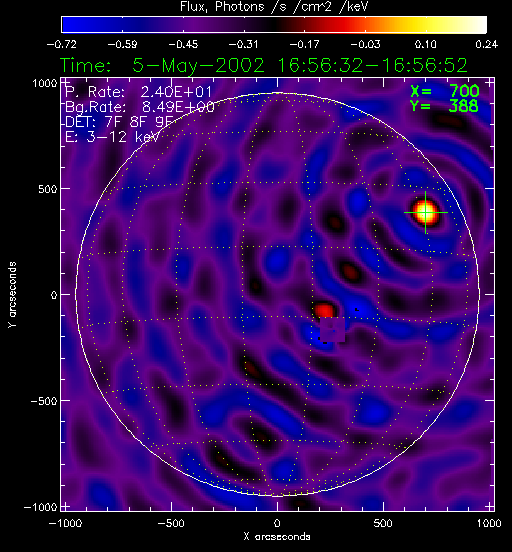Click the 0.24 colorbar maximum label
Screen dimensions: 512x552
click(x=486, y=44)
